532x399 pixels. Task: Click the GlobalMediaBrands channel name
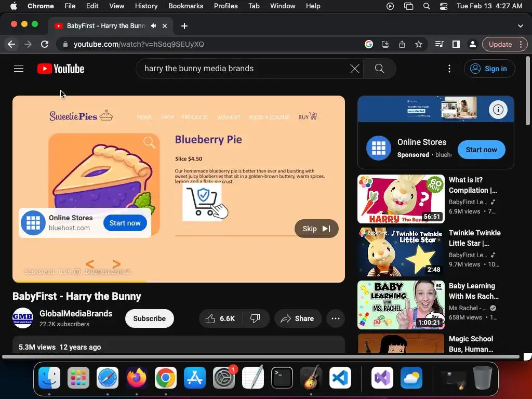(x=76, y=313)
